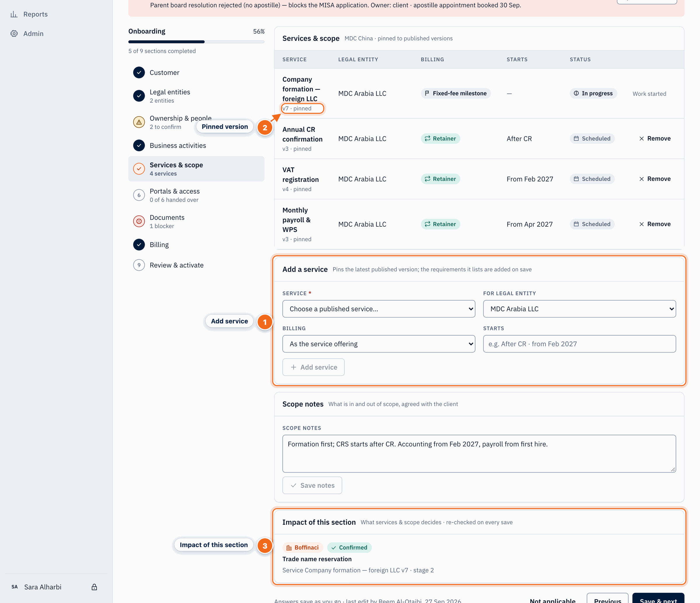Open the Billing As the service offering dropdown
The height and width of the screenshot is (603, 700).
[x=379, y=344]
